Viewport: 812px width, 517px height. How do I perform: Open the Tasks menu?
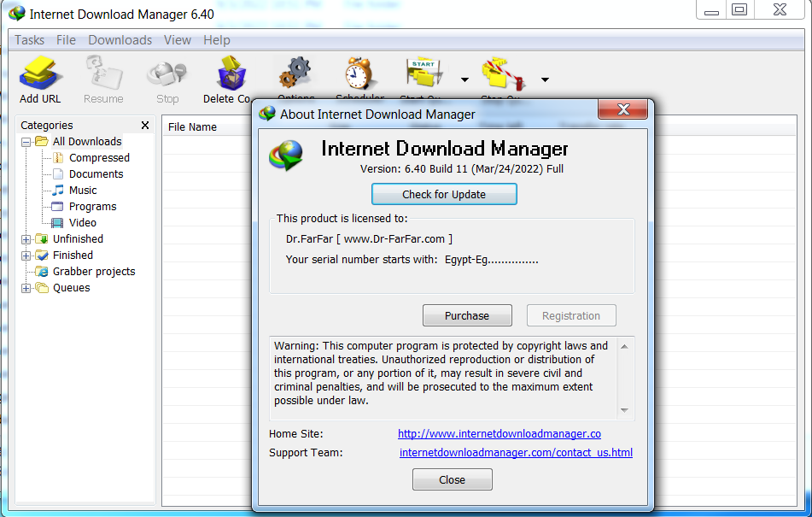click(x=30, y=40)
